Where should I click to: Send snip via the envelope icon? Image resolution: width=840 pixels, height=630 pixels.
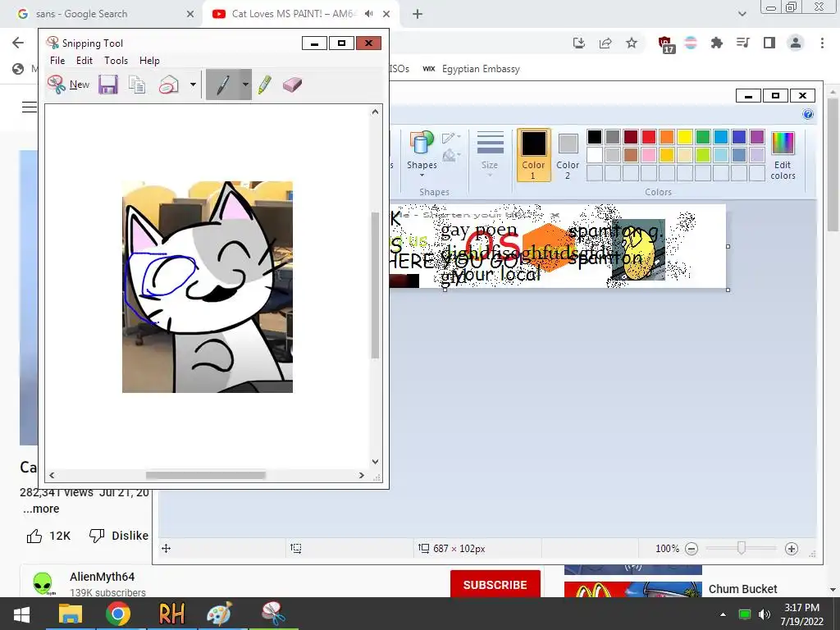(x=169, y=84)
